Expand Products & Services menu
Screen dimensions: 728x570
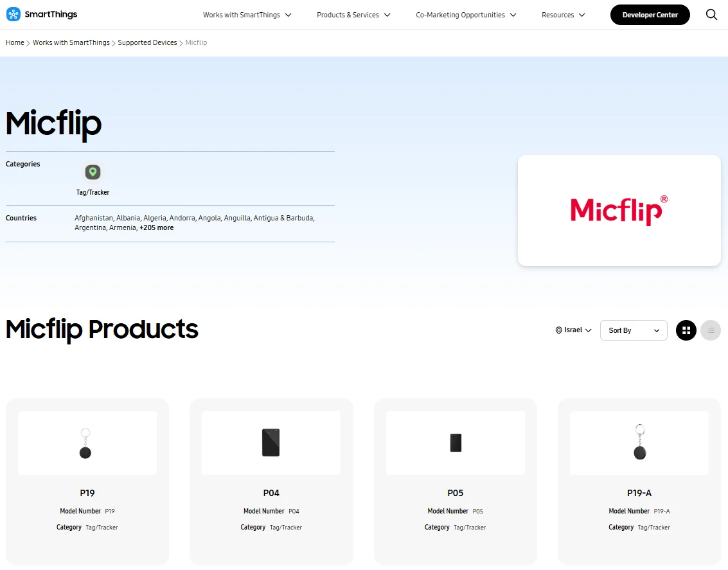pos(353,15)
